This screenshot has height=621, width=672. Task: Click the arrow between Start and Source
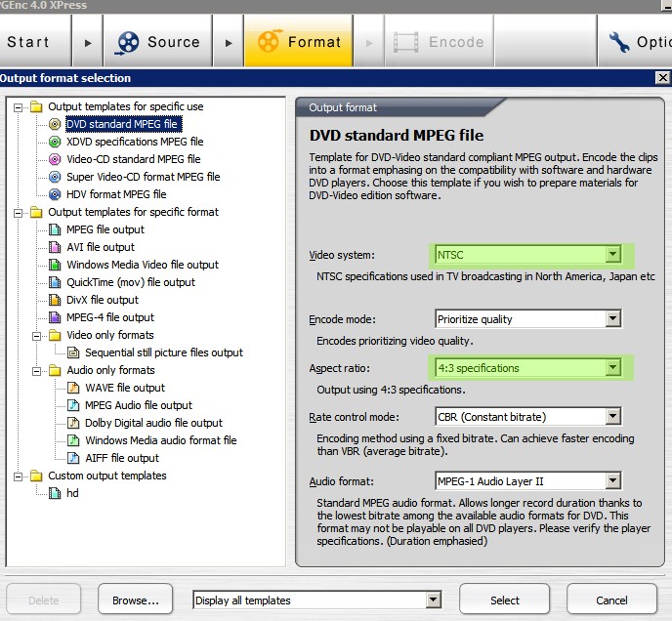[x=88, y=42]
